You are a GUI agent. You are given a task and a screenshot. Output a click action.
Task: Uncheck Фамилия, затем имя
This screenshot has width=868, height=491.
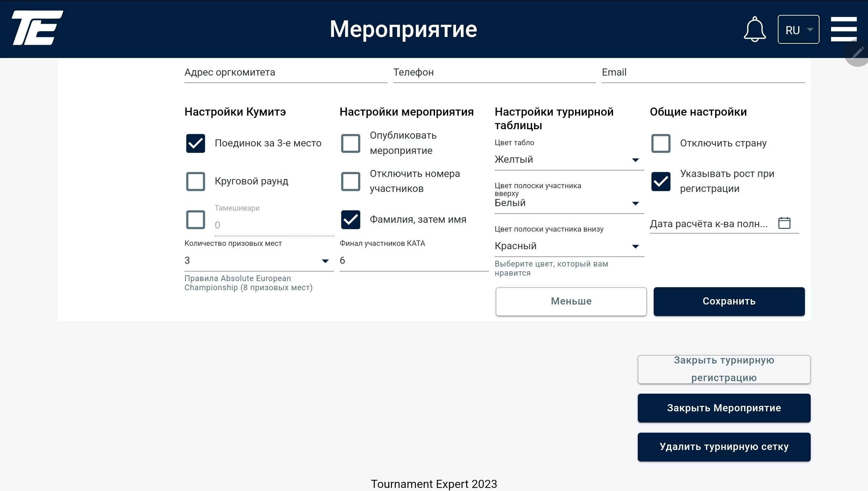[351, 220]
